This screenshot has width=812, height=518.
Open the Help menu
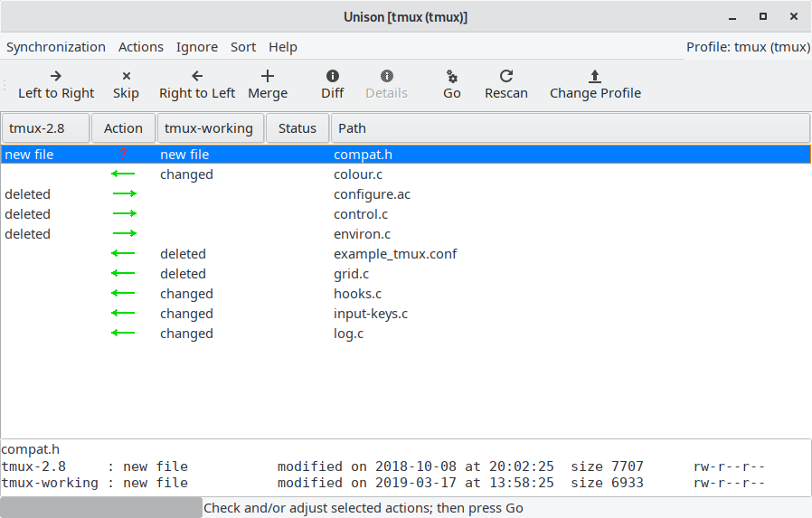pyautogui.click(x=283, y=47)
